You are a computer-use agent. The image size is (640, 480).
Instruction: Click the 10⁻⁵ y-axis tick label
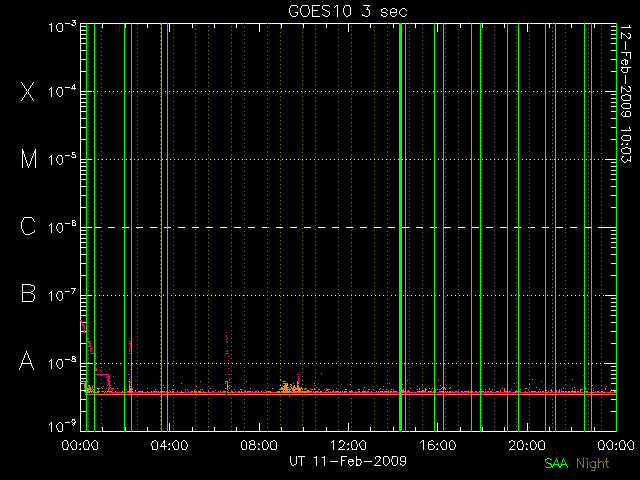tap(62, 159)
